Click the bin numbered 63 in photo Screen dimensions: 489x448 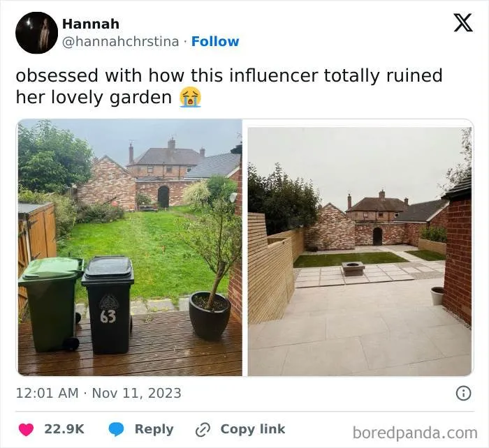click(x=108, y=305)
